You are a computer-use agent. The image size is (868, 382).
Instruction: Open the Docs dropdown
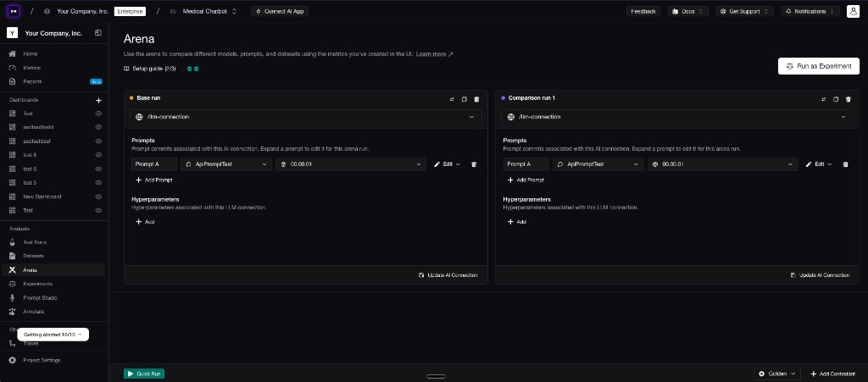[688, 11]
